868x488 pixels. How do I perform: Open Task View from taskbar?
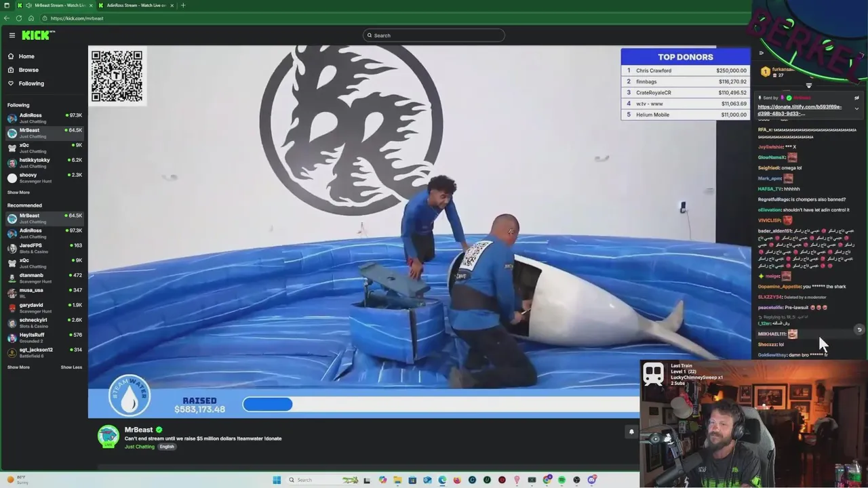(x=367, y=480)
